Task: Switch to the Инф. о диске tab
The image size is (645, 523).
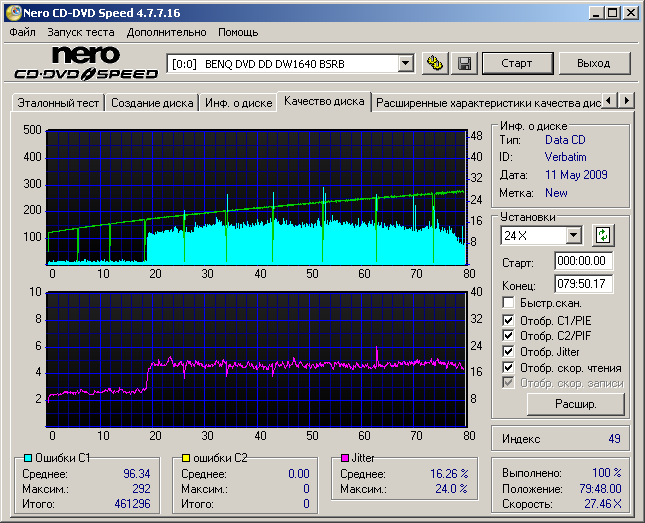Action: tap(239, 103)
